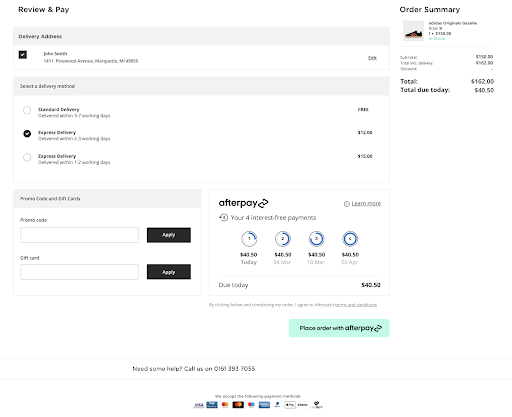
Task: Click the Marquette, MI address line
Action: (91, 61)
